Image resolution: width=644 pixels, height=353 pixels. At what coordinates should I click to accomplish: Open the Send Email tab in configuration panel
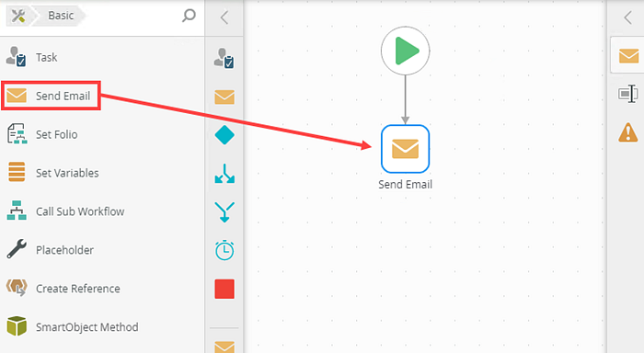[x=628, y=55]
